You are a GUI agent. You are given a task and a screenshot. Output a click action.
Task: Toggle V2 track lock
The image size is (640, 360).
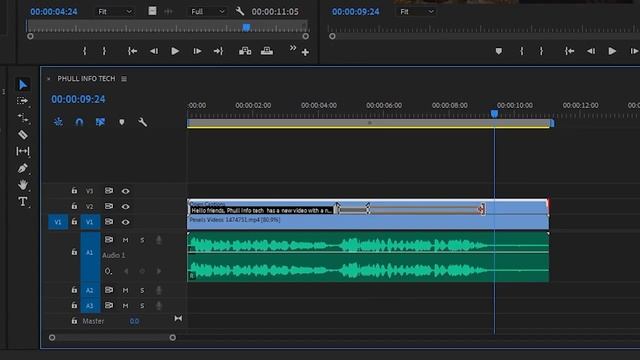pyautogui.click(x=74, y=206)
